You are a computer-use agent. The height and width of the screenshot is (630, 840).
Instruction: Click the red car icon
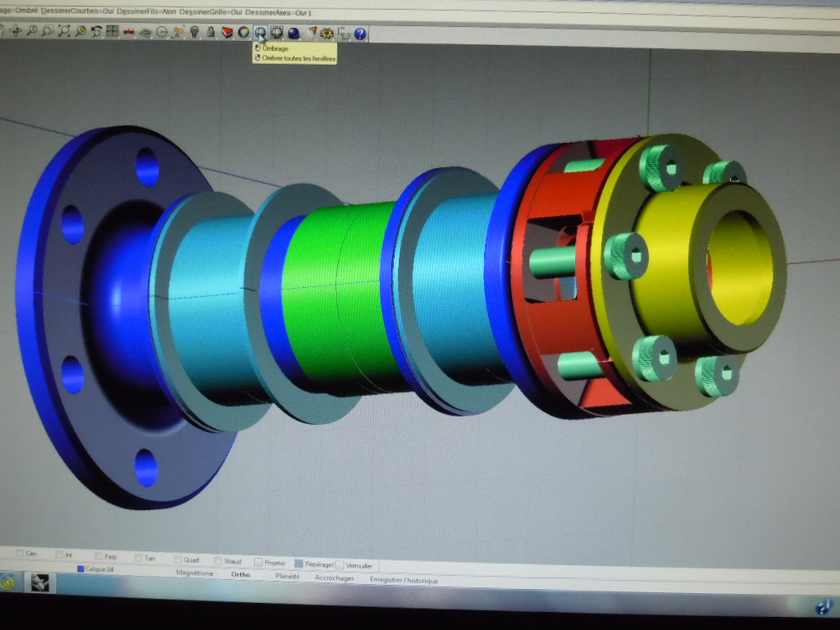coord(129,32)
